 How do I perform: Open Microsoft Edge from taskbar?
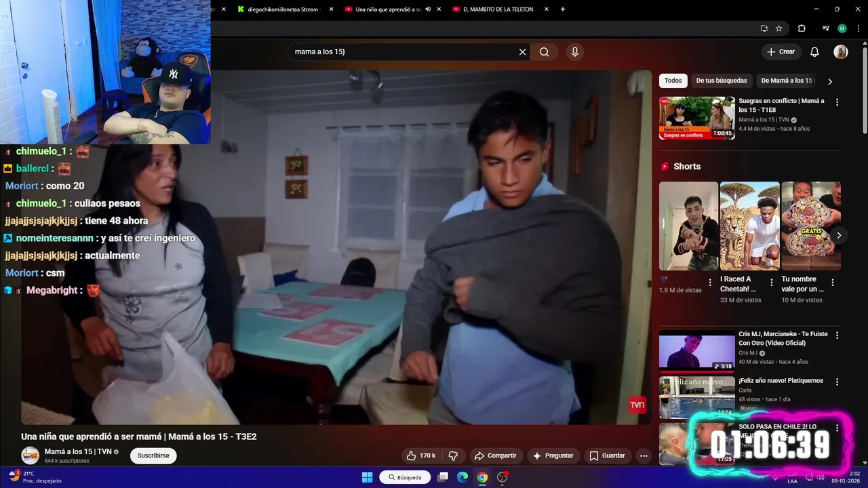462,477
